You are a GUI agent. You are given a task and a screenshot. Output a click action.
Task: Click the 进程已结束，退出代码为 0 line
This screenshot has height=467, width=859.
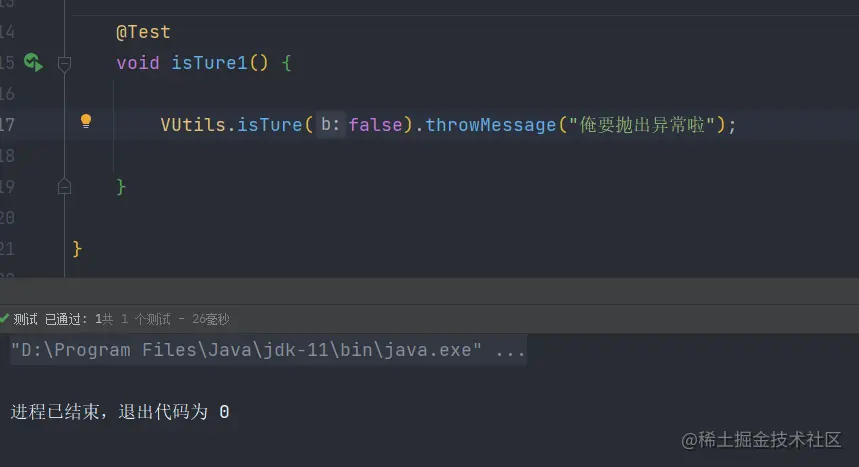(120, 412)
